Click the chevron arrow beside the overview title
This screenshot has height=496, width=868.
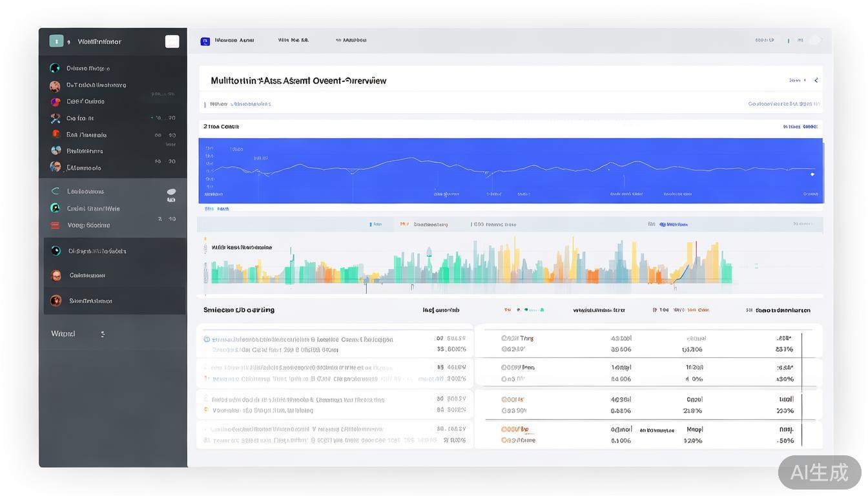point(816,80)
